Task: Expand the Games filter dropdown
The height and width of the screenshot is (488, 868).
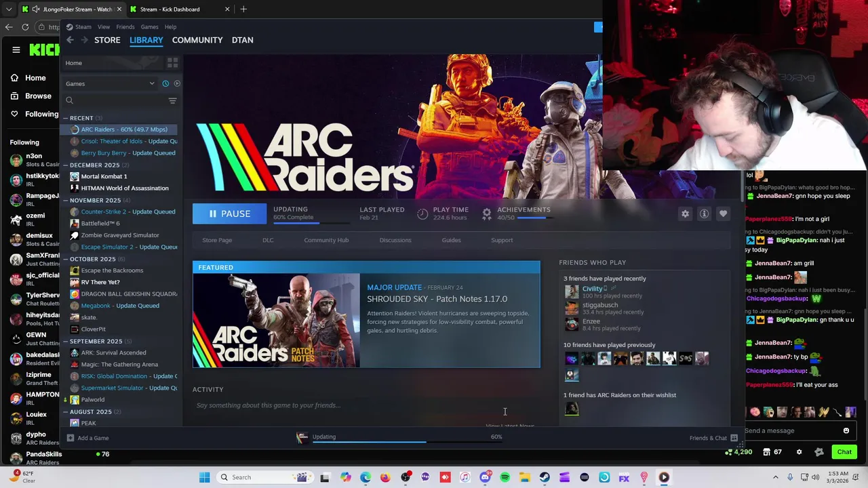Action: [x=110, y=83]
